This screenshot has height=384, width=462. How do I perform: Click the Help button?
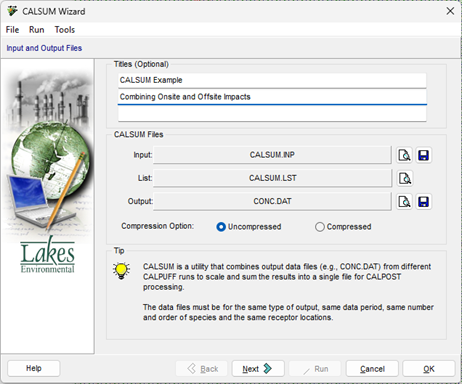tap(34, 368)
